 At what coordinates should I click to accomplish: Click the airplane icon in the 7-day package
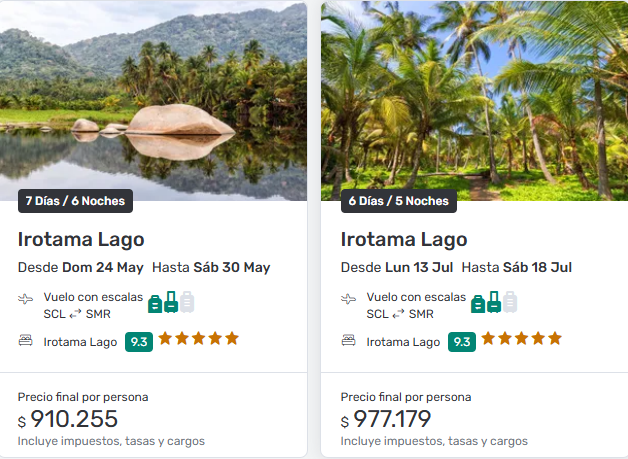pos(26,299)
